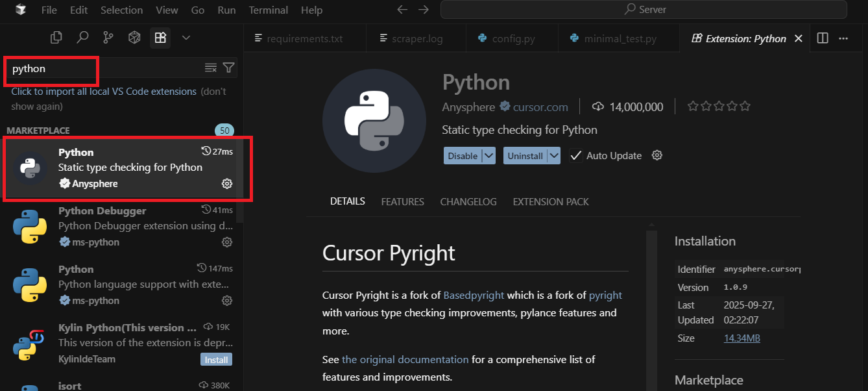Click the 14,000,000 install count

pos(628,107)
